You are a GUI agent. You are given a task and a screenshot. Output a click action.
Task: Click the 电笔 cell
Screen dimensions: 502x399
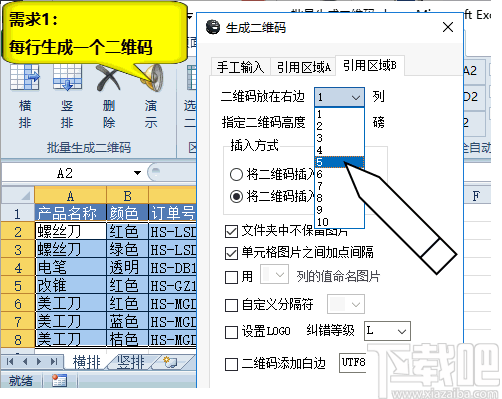[x=71, y=267]
